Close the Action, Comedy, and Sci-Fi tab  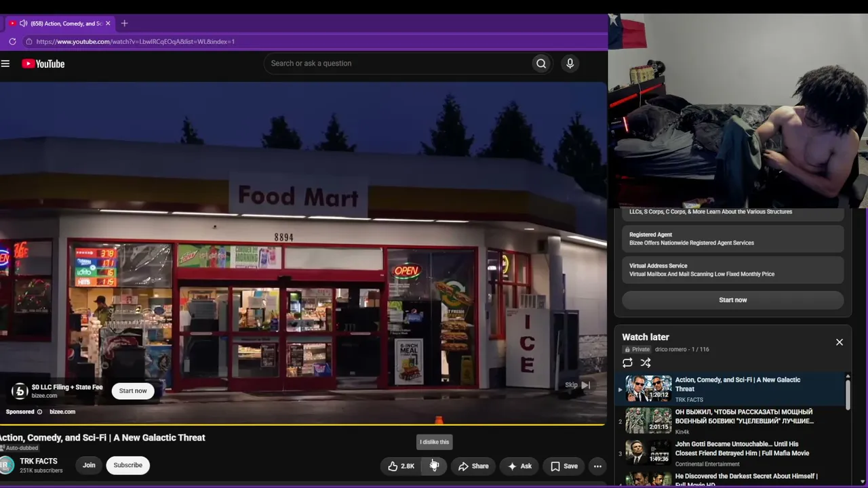(108, 23)
